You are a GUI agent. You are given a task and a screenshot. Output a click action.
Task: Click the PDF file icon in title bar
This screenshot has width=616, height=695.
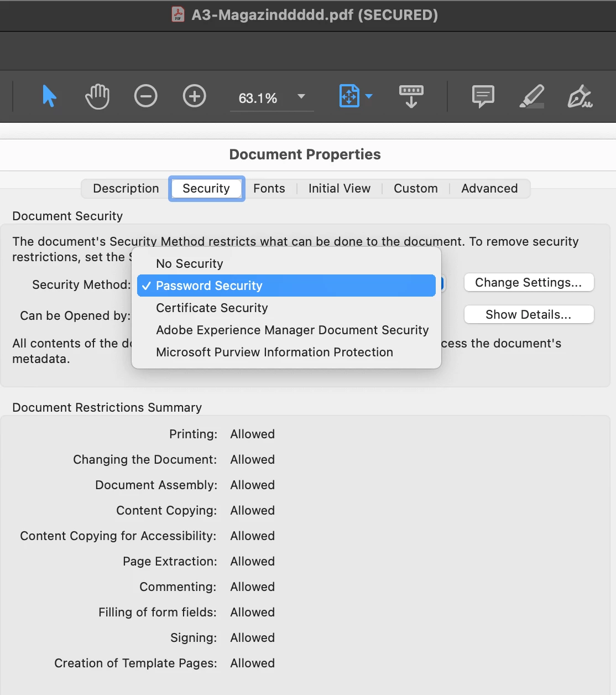(x=178, y=14)
